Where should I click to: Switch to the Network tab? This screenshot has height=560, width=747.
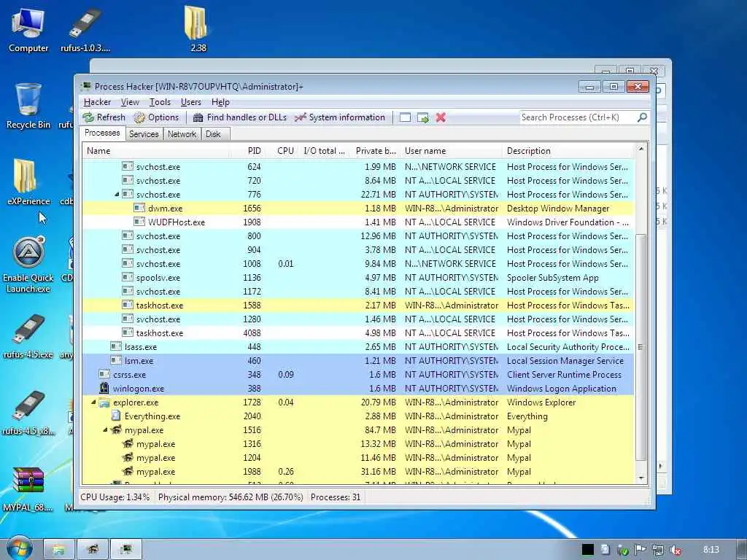[x=182, y=134]
